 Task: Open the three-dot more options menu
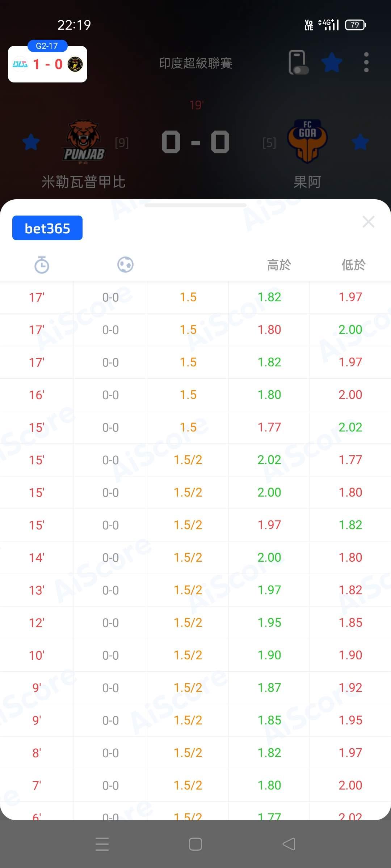tap(366, 62)
